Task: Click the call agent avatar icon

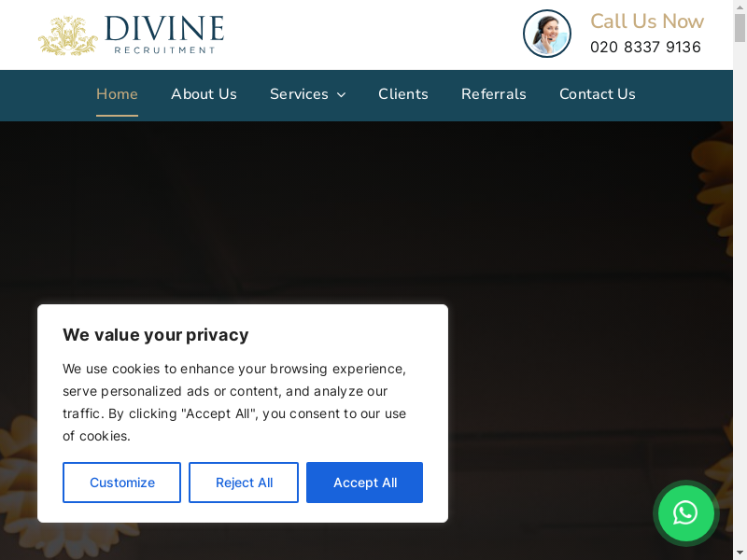Action: 547,34
